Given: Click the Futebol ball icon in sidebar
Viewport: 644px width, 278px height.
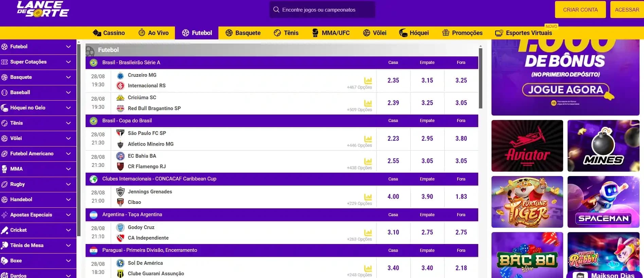Looking at the screenshot, I should (4, 47).
